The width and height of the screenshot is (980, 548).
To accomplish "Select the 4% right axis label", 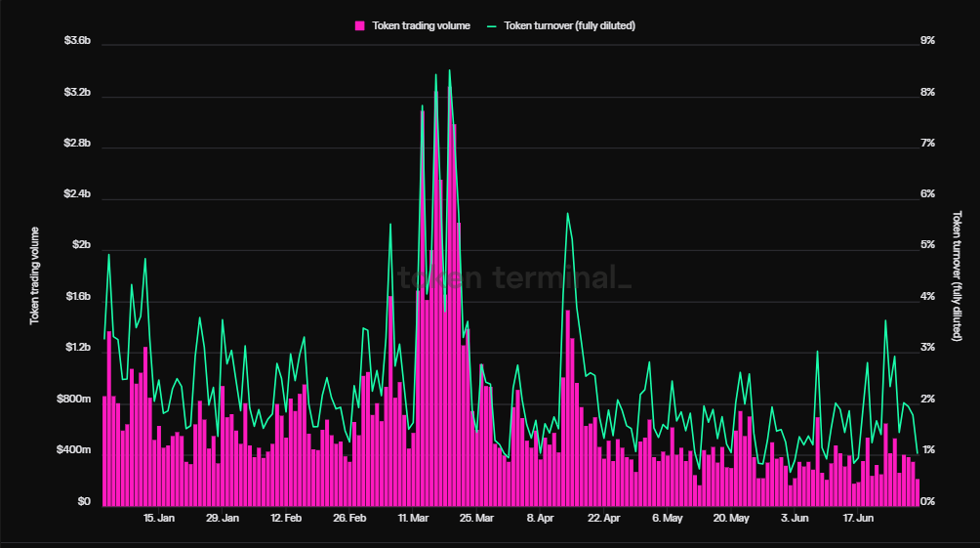I will click(928, 297).
